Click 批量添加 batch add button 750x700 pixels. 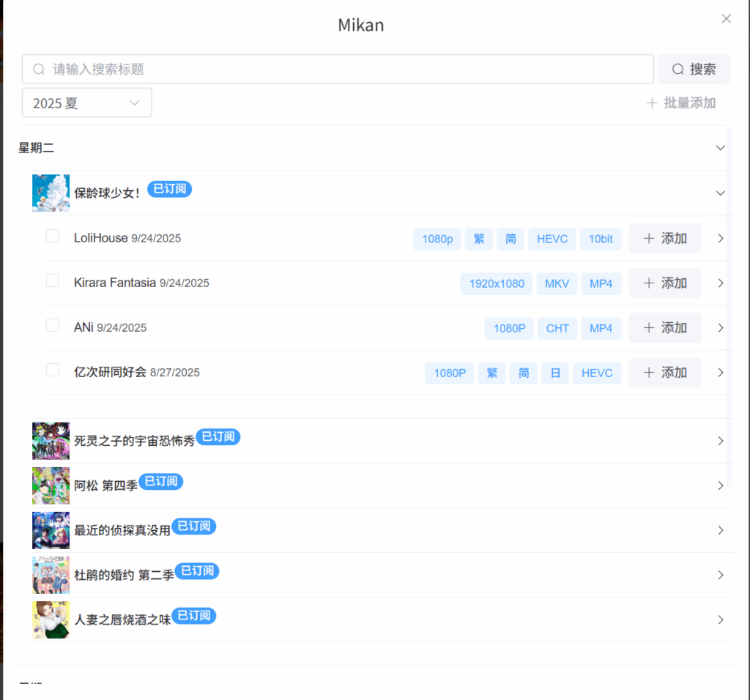click(680, 103)
